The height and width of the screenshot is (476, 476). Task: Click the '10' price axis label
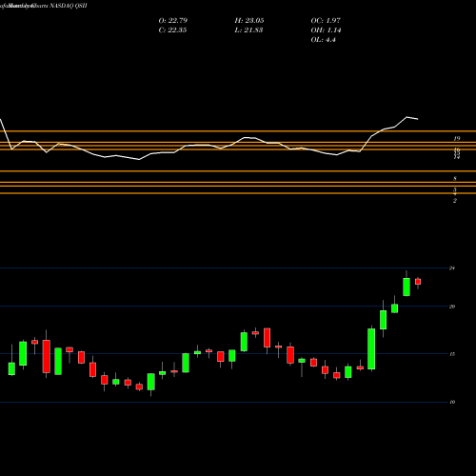point(452,402)
